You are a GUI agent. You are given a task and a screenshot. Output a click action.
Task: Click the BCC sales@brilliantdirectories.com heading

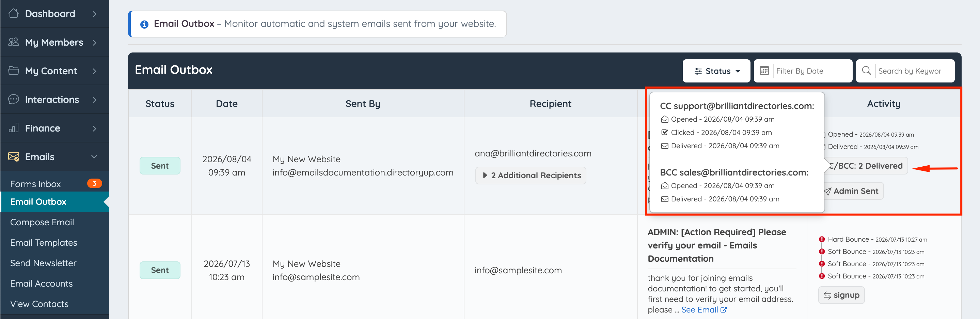tap(734, 172)
